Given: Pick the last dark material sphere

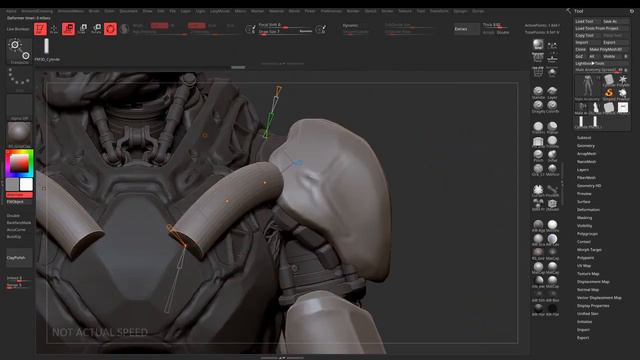Looking at the screenshot, I should [x=552, y=310].
